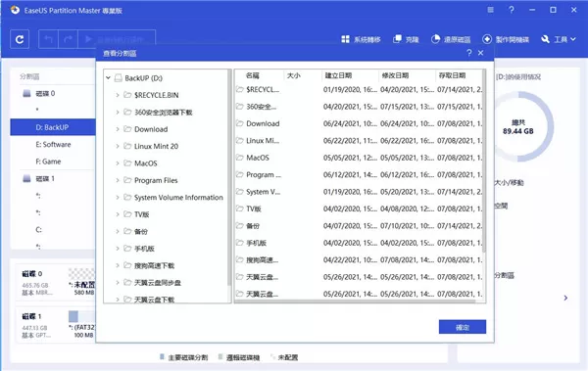588x371 pixels.
Task: Click the 89.44 GB usage donut chart
Action: pyautogui.click(x=518, y=127)
